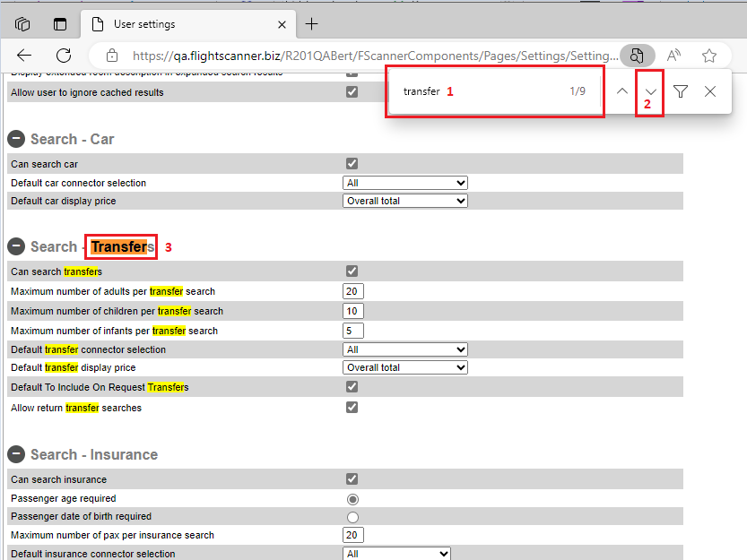Screen dimensions: 747x560
Task: Collapse the Search - Insurance section
Action: pyautogui.click(x=16, y=453)
